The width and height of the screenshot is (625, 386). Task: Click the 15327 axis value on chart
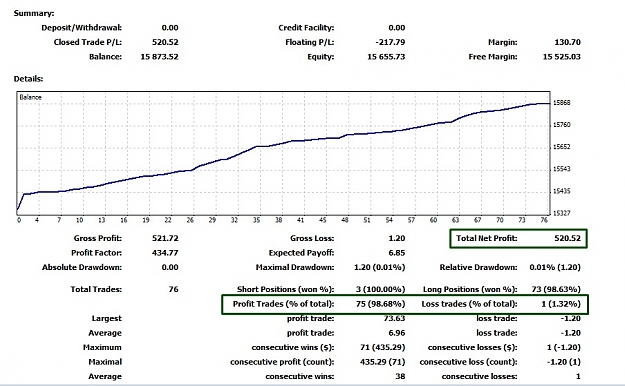562,213
